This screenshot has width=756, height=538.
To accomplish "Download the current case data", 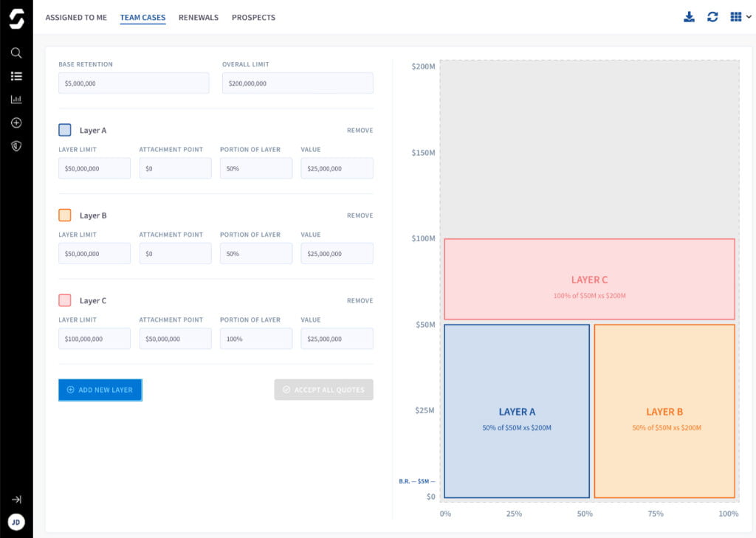I will 689,15.
